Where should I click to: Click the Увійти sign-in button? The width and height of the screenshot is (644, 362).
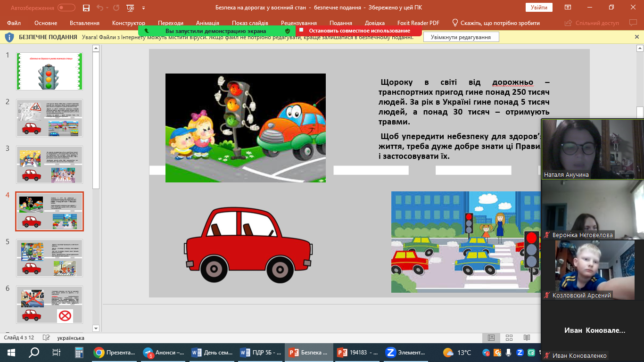(539, 8)
